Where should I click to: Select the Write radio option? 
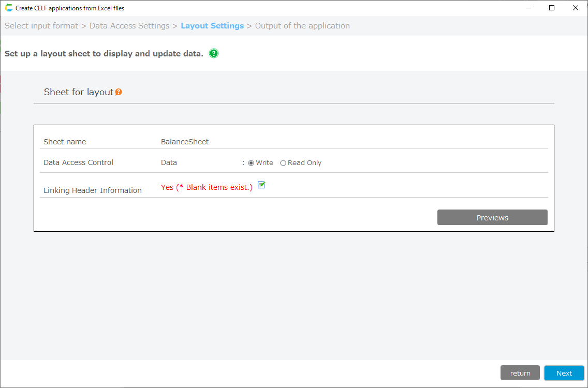point(251,163)
